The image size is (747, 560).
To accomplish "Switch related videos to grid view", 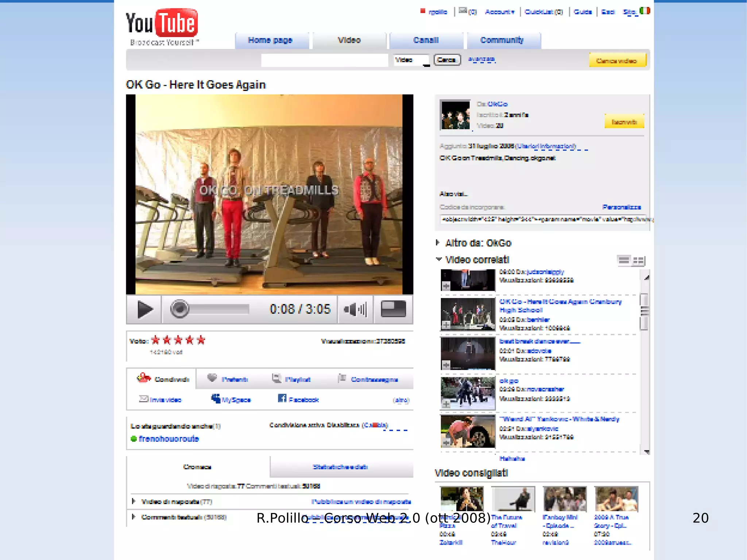I will click(x=638, y=260).
